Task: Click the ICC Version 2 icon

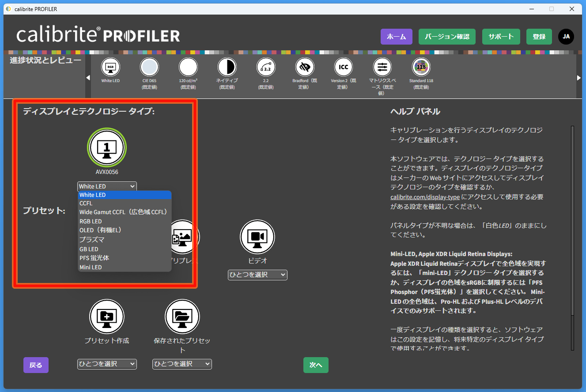Action: pos(344,67)
